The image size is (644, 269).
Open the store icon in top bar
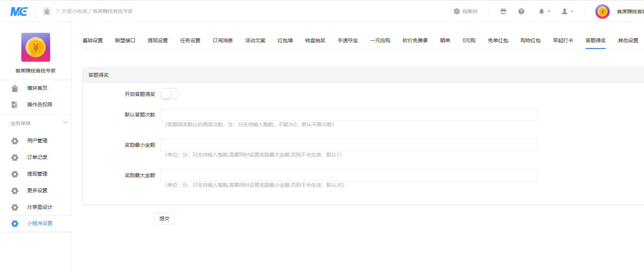503,12
